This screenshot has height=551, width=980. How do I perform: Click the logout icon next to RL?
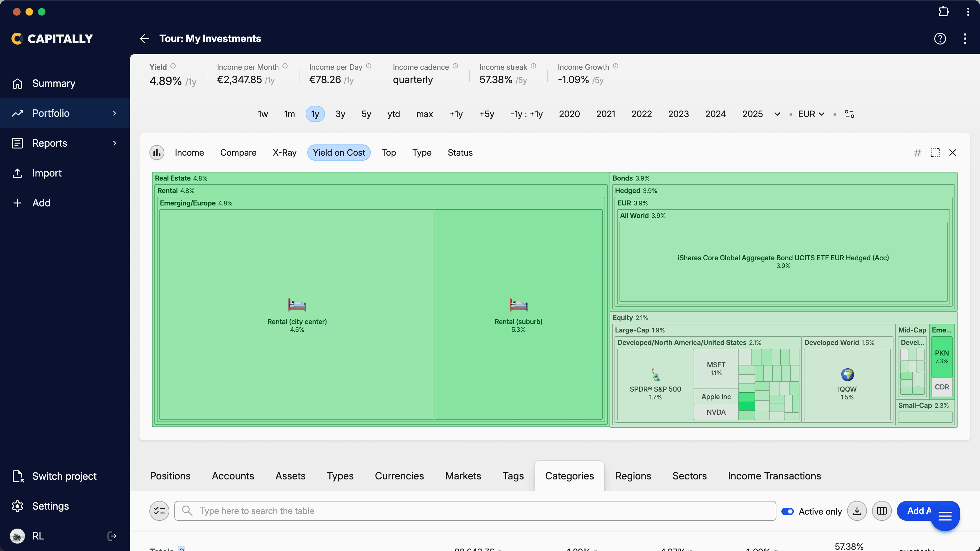pyautogui.click(x=112, y=536)
